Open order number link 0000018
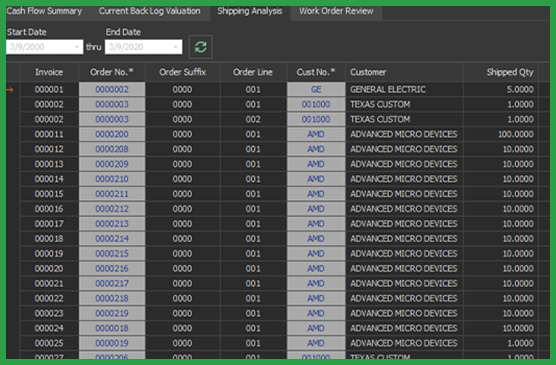 pos(112,328)
